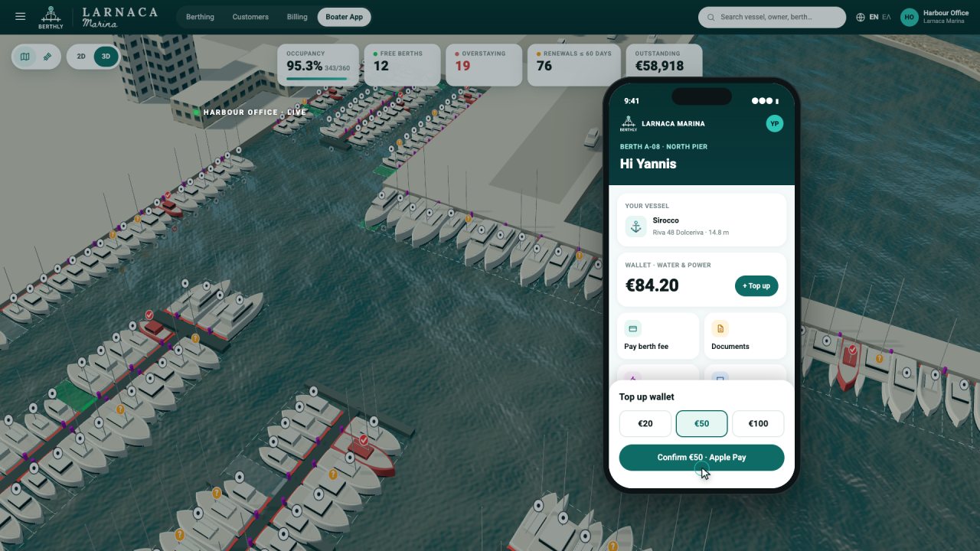Open the Berthing tab
The height and width of the screenshot is (551, 980).
pos(201,17)
